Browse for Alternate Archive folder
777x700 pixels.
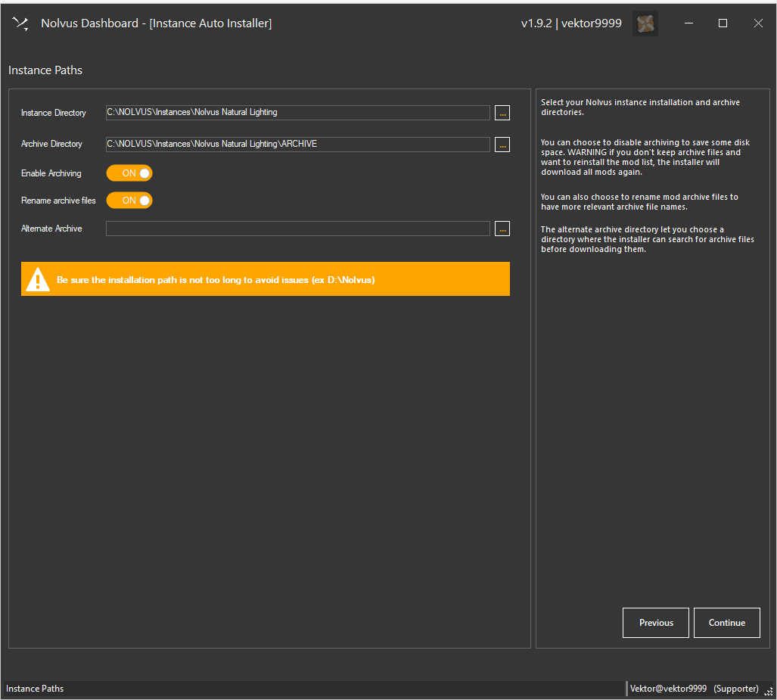(502, 229)
